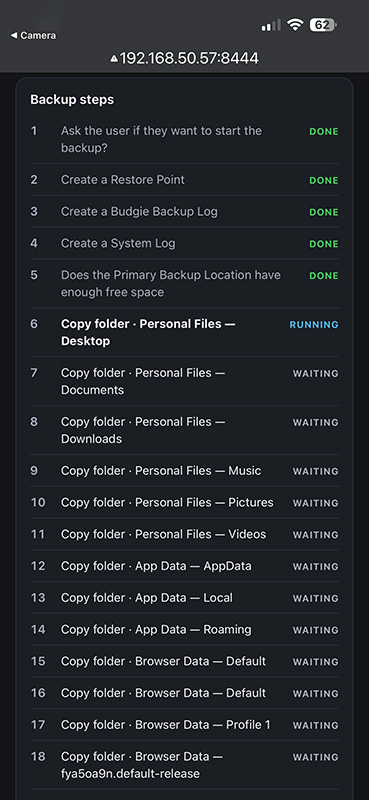The width and height of the screenshot is (369, 800).
Task: Tap the battery level indicator showing 62
Action: 323,24
